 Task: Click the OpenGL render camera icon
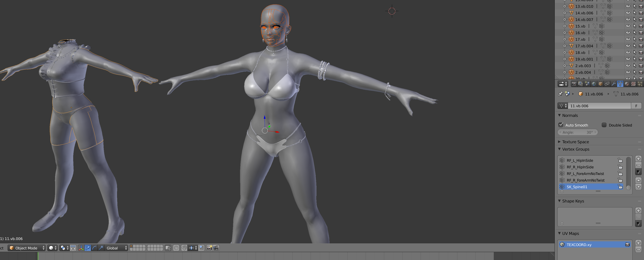209,248
